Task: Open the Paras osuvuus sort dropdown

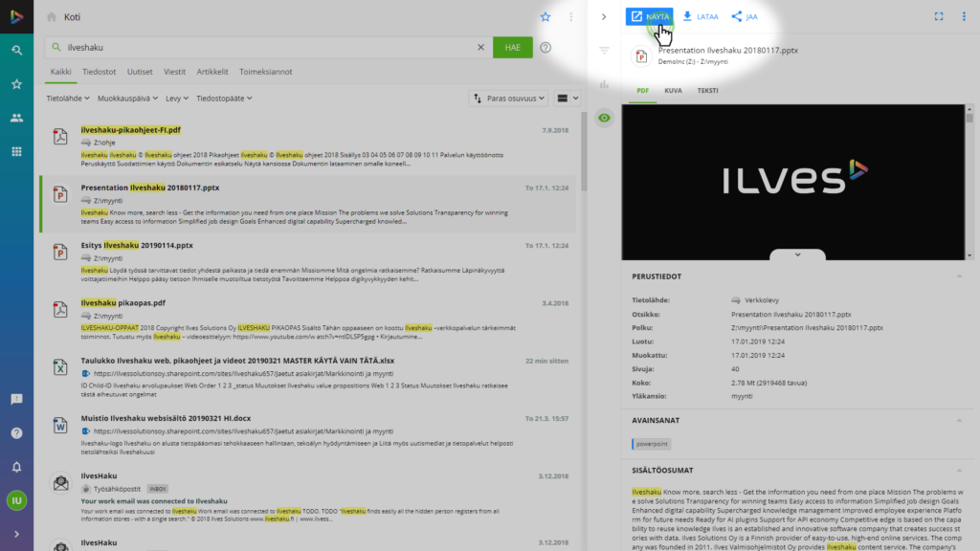Action: (508, 99)
